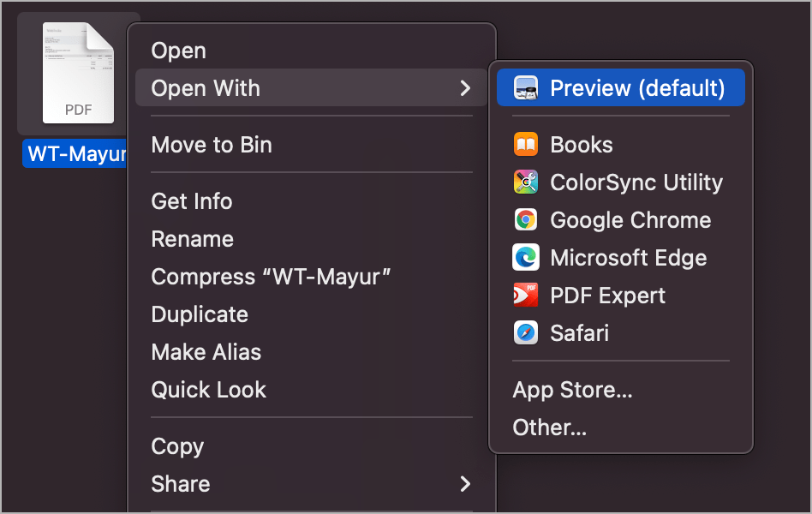Select Copy from the context menu
Image resolution: width=812 pixels, height=514 pixels.
177,446
